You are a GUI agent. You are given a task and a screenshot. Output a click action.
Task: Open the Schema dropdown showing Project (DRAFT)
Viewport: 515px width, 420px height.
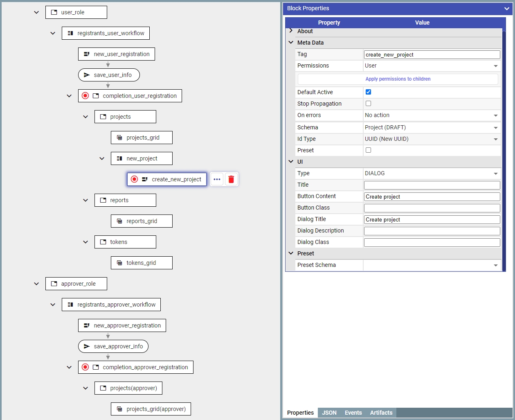(432, 127)
